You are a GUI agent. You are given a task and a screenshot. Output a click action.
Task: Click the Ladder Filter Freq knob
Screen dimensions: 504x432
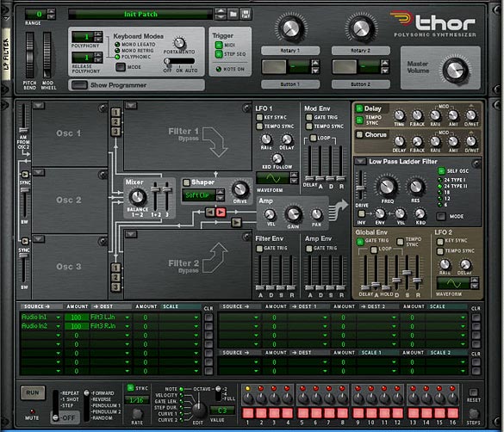[387, 186]
